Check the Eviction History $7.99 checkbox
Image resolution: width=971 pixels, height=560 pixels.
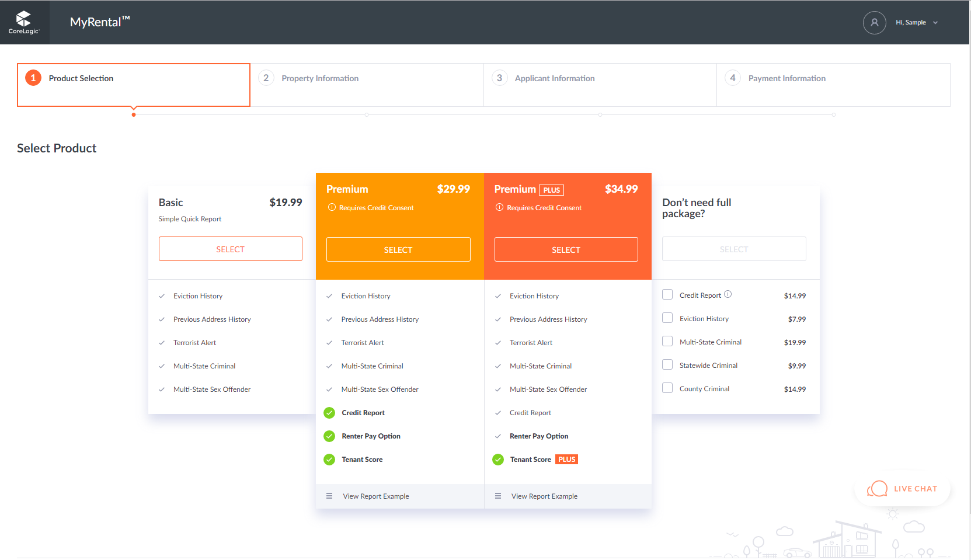[667, 318]
